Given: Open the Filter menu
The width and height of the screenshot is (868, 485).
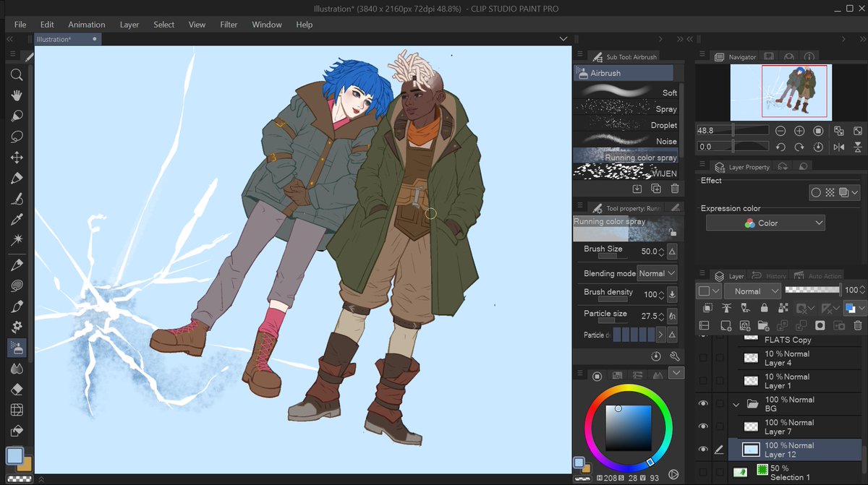Looking at the screenshot, I should click(229, 25).
